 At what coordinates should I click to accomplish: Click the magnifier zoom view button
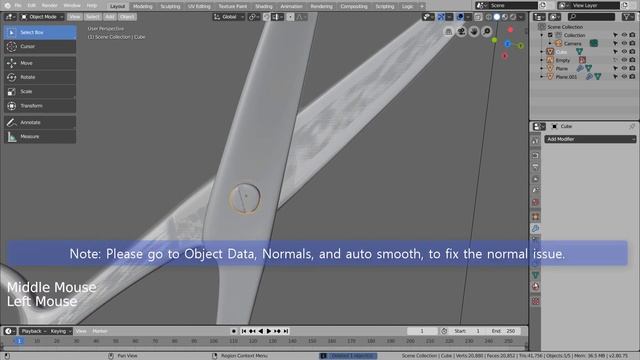pos(487,31)
